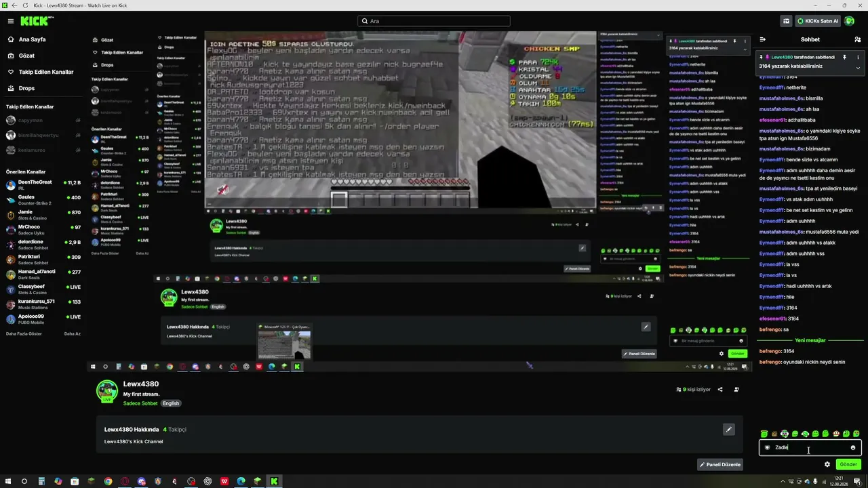Collapse the Sohbet chat panel

click(x=763, y=39)
